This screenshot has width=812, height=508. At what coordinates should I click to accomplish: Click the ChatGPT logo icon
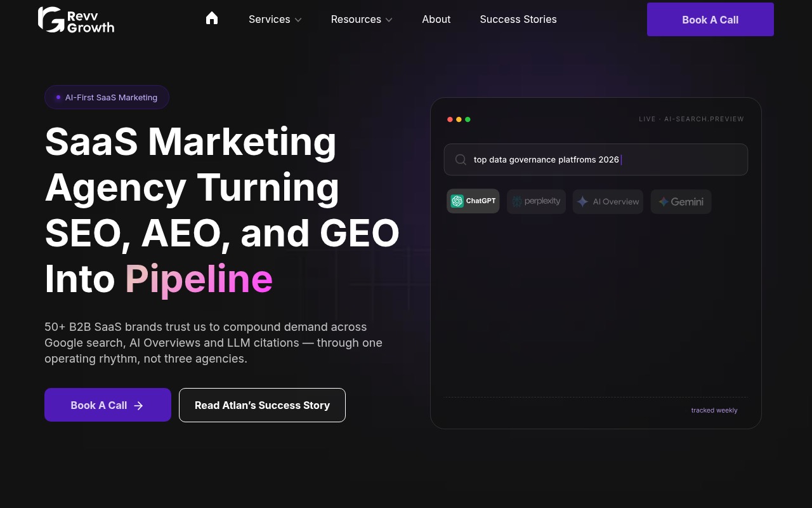[457, 201]
